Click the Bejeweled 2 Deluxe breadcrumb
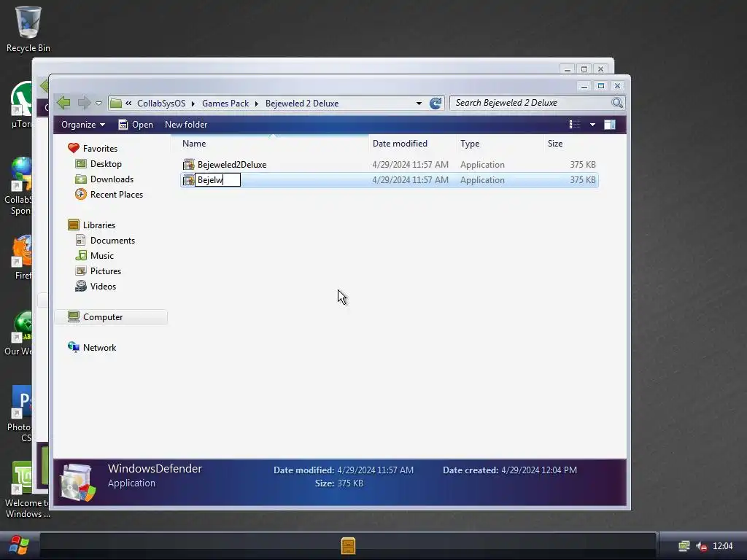 coord(302,104)
